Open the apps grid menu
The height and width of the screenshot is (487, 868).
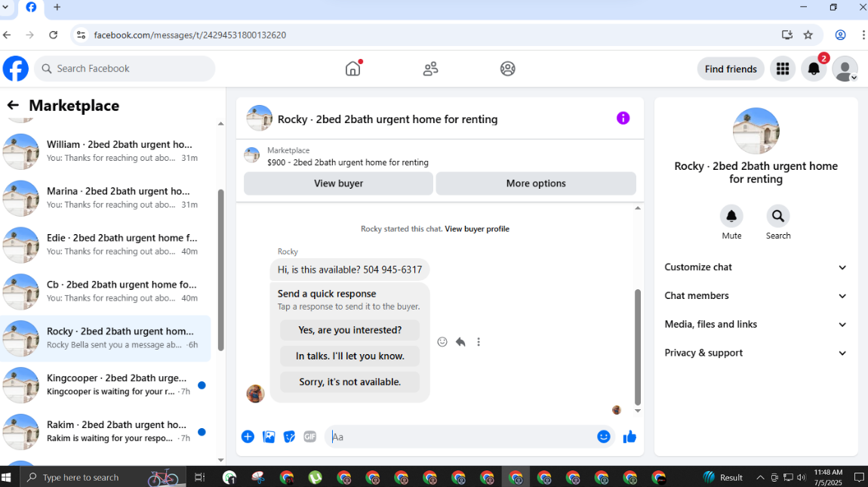(783, 69)
